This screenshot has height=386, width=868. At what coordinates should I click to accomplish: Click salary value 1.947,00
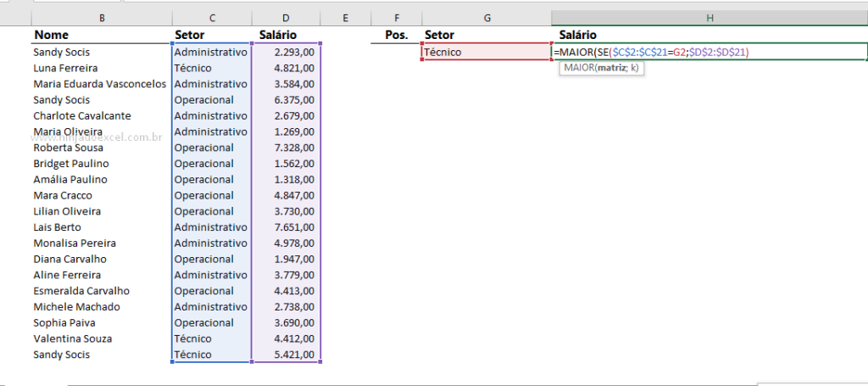tap(294, 259)
